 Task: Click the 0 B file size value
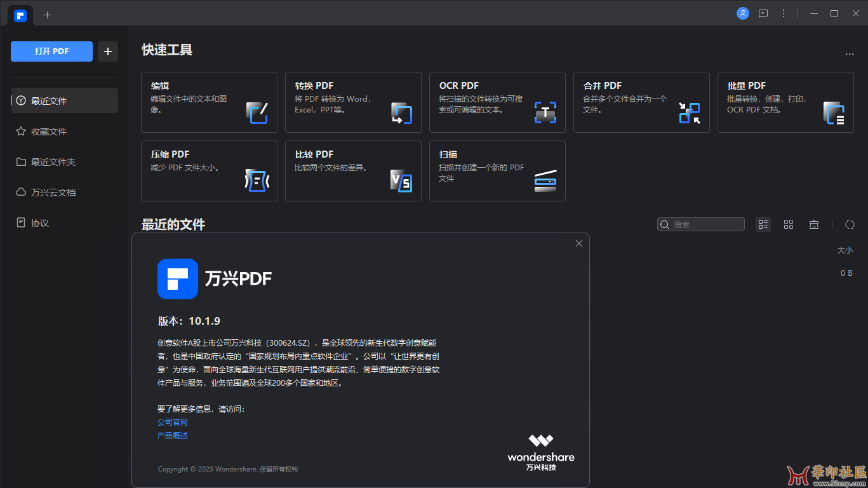pos(846,273)
